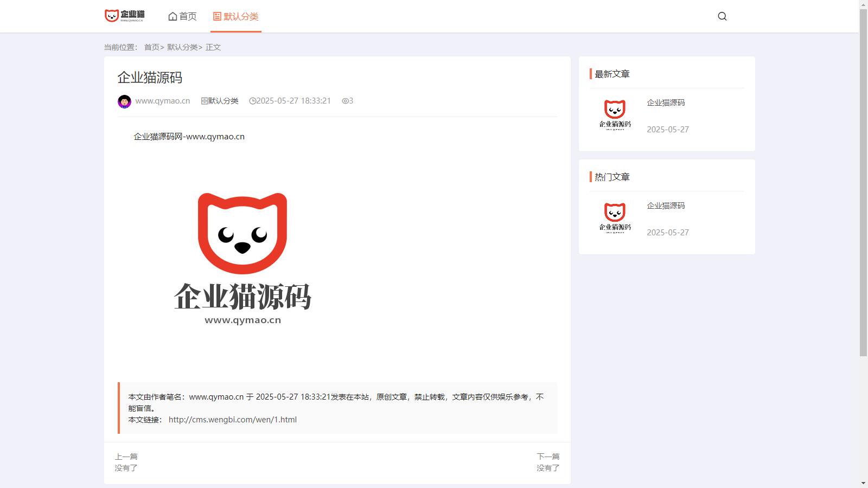Open the search magnifier icon
Viewport: 868px width, 488px height.
tap(722, 16)
